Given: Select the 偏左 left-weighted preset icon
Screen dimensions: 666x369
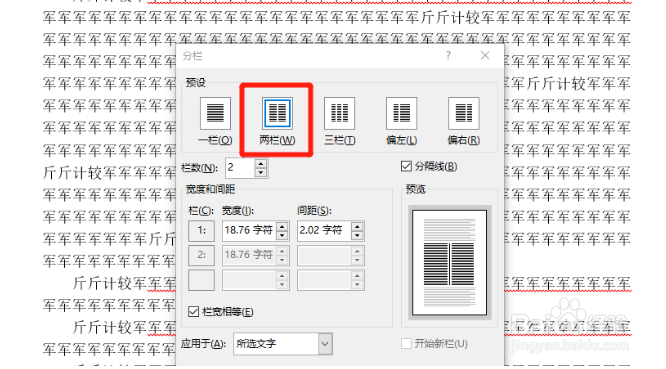Looking at the screenshot, I should (x=401, y=113).
